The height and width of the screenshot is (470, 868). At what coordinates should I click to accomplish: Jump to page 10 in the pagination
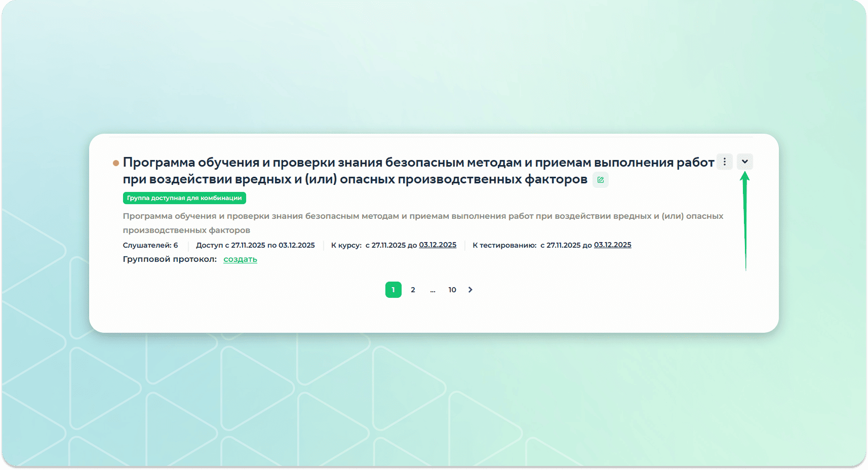click(x=452, y=290)
